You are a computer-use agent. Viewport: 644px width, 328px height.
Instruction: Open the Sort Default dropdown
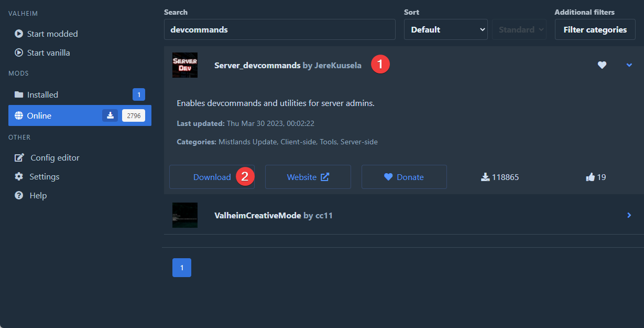tap(446, 29)
